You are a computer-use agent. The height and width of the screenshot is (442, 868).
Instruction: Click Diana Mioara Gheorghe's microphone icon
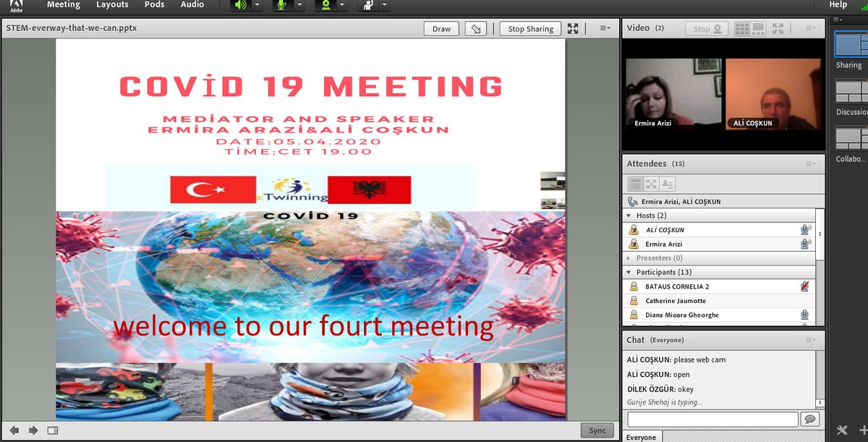click(x=804, y=315)
